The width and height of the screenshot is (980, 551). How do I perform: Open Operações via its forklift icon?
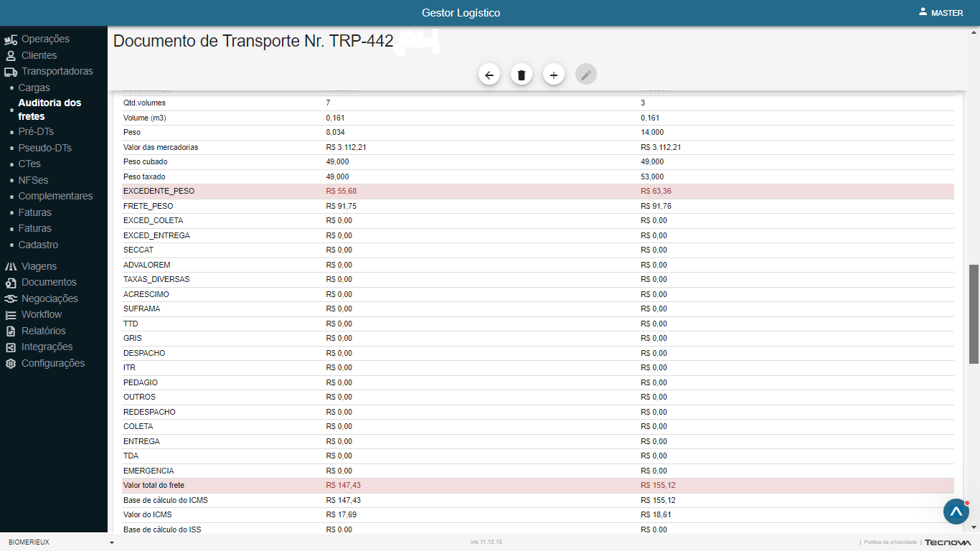[10, 39]
